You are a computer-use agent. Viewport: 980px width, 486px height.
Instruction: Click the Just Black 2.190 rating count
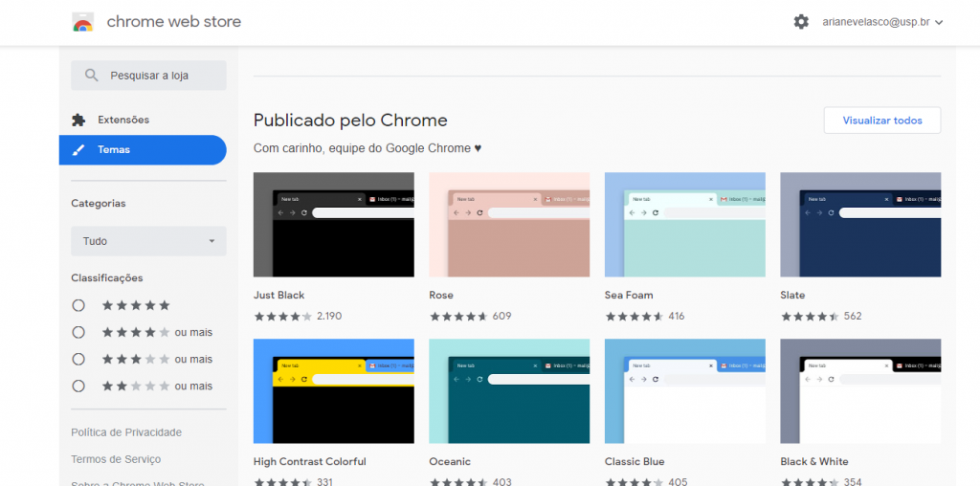(329, 316)
